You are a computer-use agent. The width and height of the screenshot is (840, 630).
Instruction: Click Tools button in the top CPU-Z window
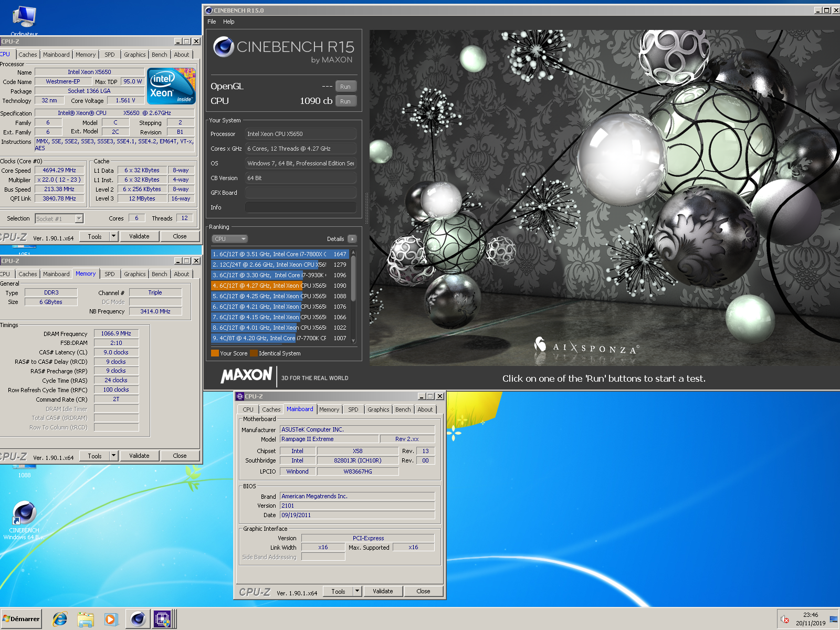click(95, 236)
